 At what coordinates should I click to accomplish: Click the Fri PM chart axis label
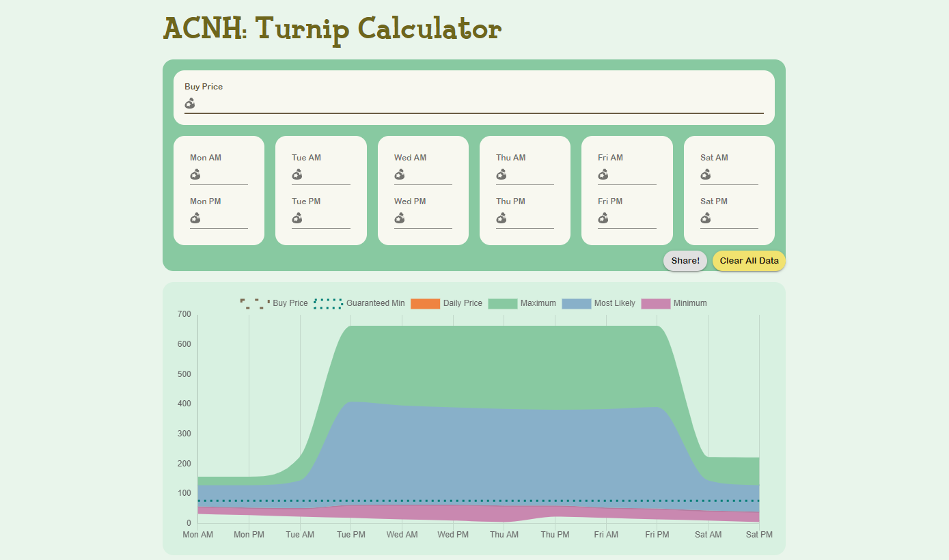657,535
